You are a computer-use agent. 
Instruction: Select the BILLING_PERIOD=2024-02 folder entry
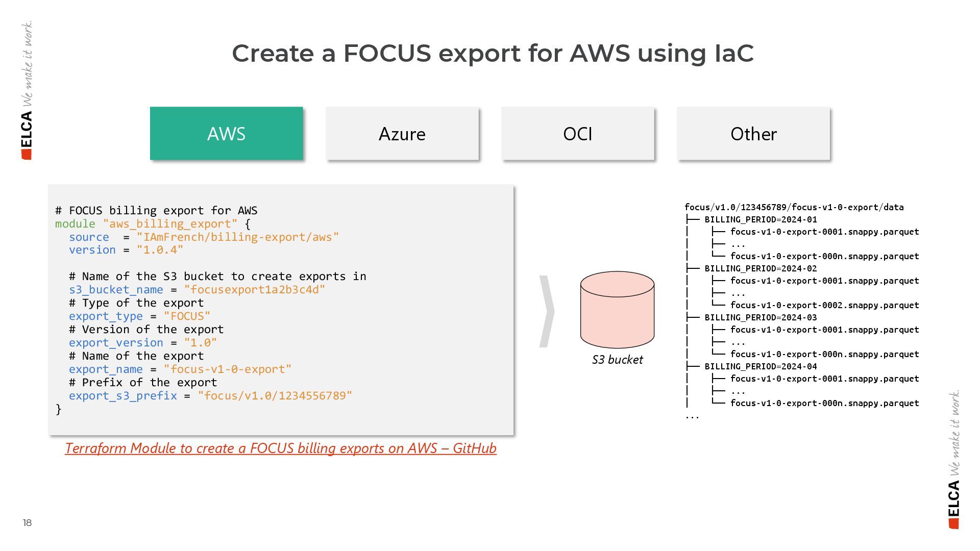(761, 268)
